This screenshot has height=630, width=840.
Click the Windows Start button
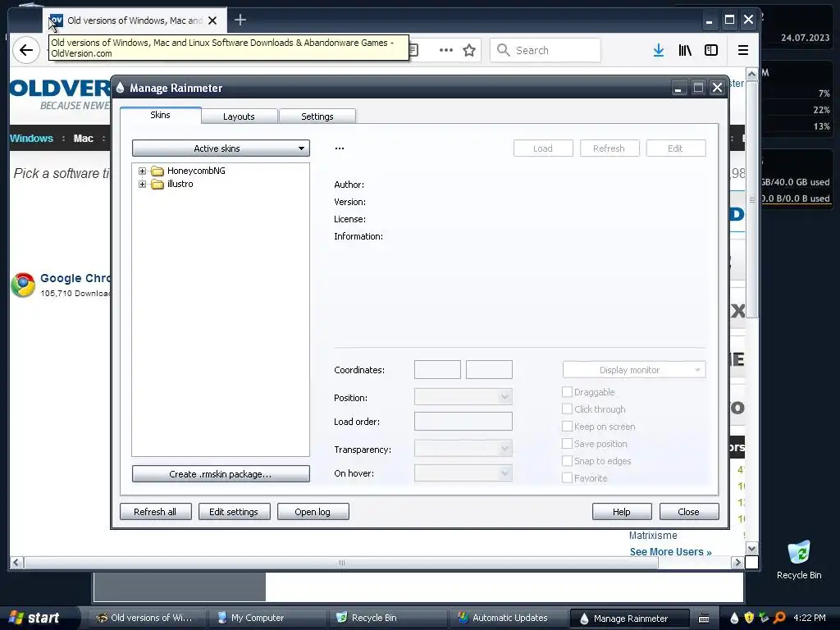tap(34, 618)
